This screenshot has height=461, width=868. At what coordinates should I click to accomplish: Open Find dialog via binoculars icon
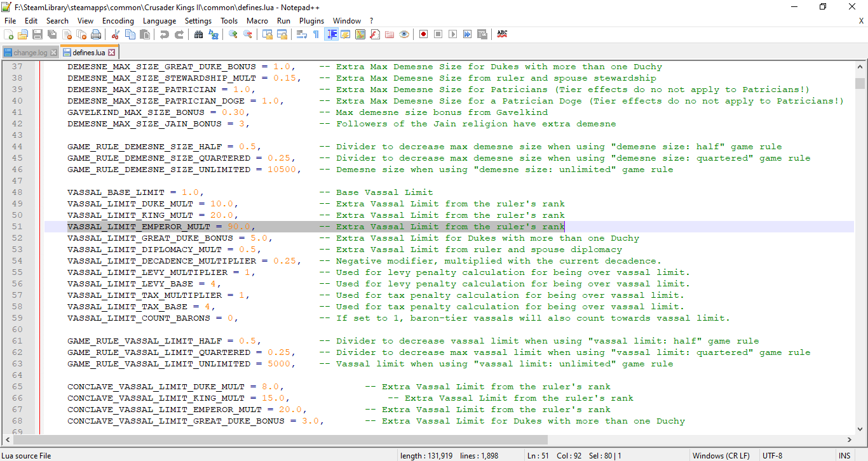(198, 34)
